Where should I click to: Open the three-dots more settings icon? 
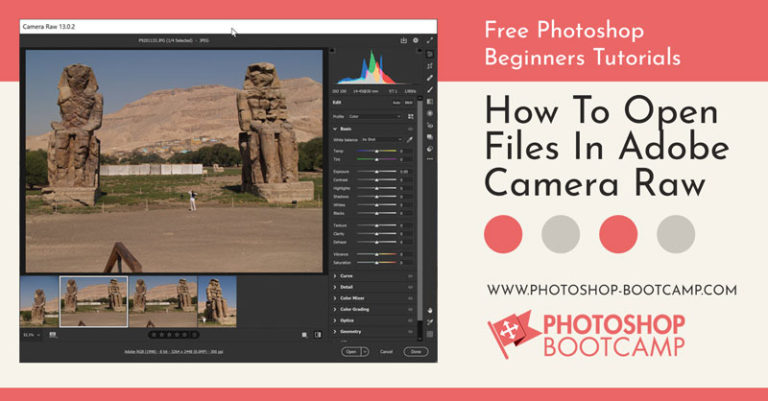pos(430,159)
